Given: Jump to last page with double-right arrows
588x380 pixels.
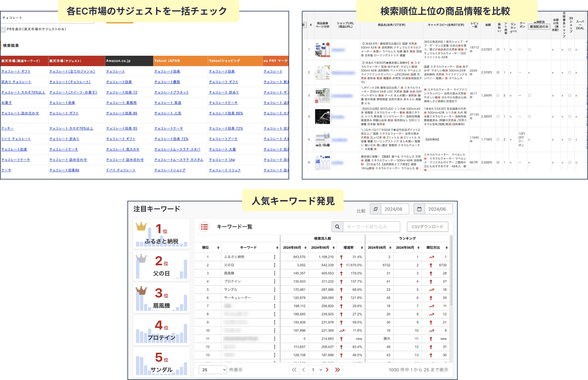Looking at the screenshot, I should tap(337, 370).
